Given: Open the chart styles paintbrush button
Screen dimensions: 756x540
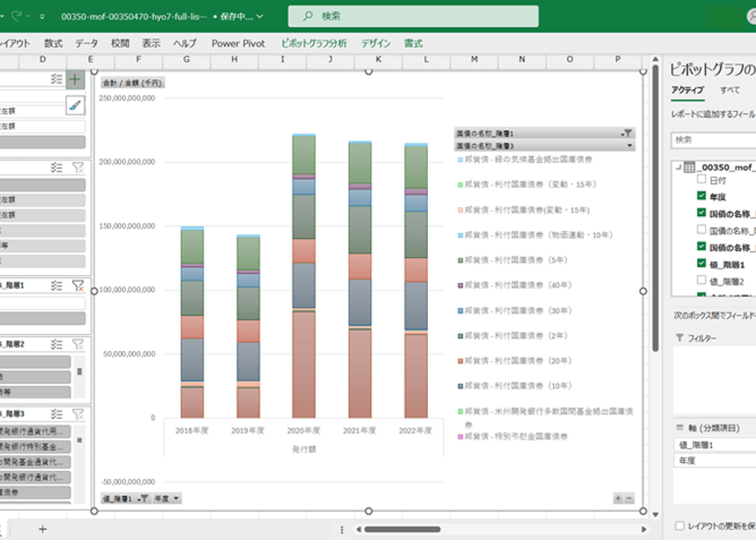Looking at the screenshot, I should tap(74, 105).
